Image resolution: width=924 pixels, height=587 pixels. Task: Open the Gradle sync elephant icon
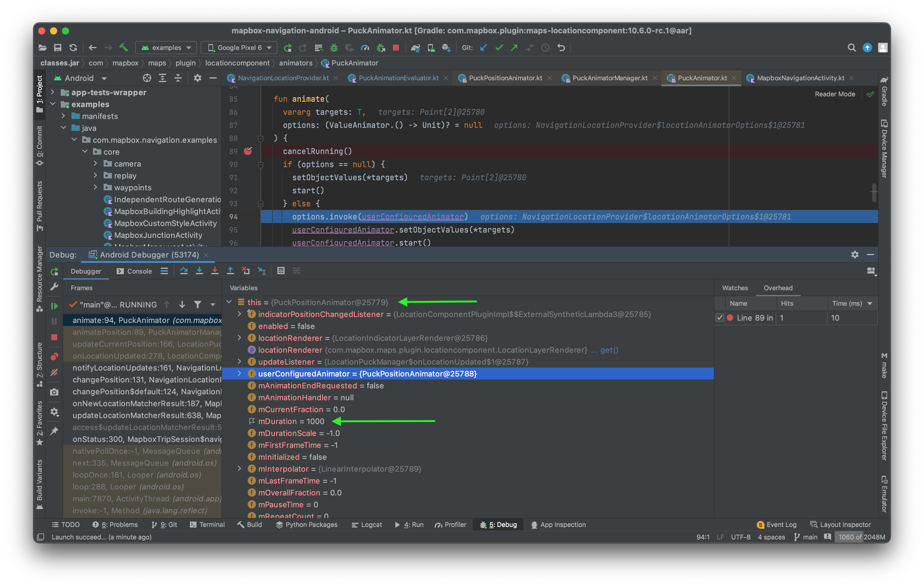point(416,48)
